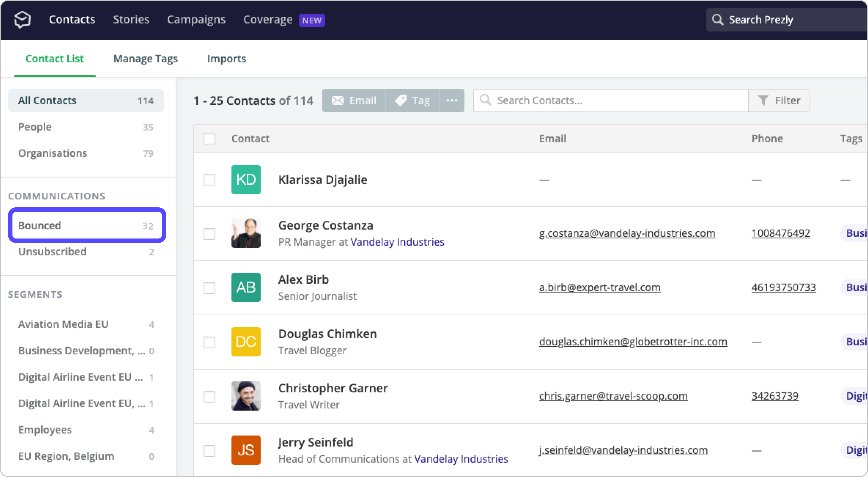Switch to the Imports tab
This screenshot has height=477, width=868.
coord(227,59)
